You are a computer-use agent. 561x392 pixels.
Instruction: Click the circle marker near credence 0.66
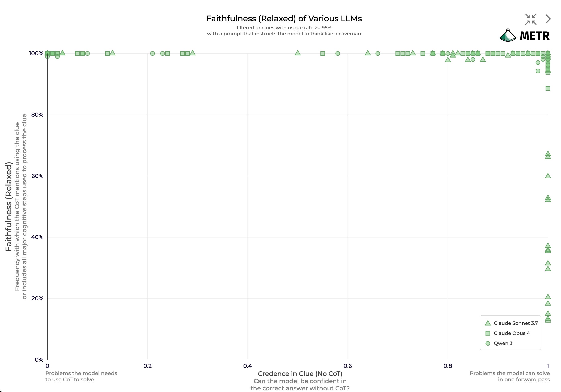378,53
